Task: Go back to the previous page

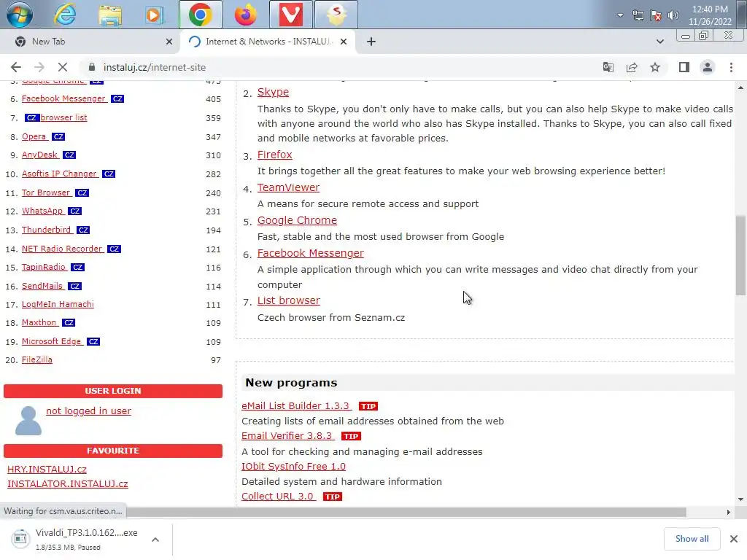Action: click(x=16, y=67)
